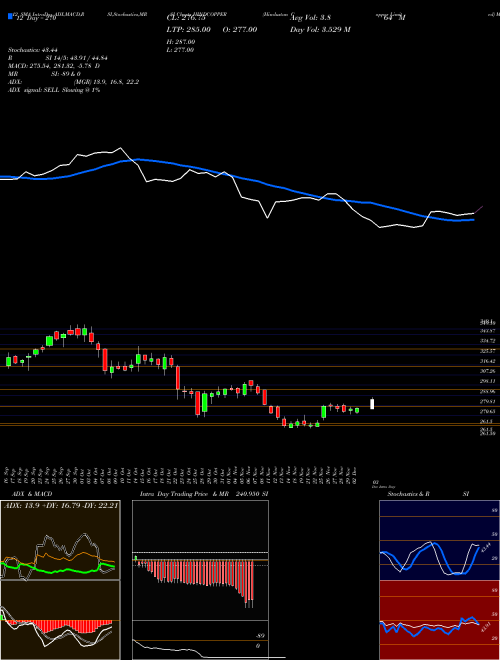The image size is (500, 660).
Task: Click the 307.26 price axis label
Action: coord(488,371)
